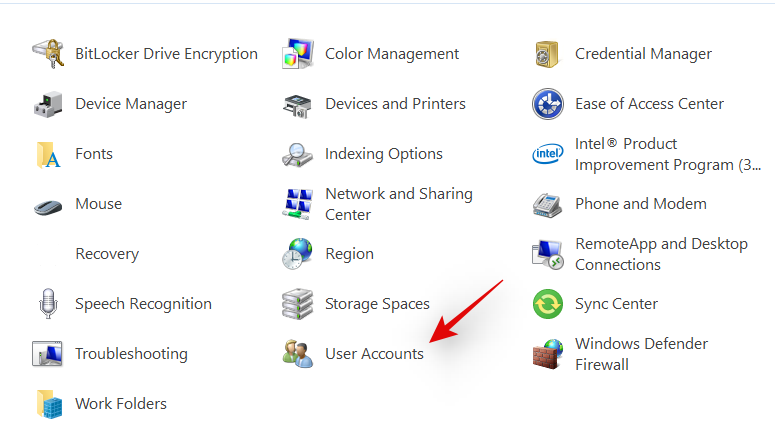Click the Windows Defender Firewall icon
The image size is (775, 446).
pyautogui.click(x=548, y=354)
